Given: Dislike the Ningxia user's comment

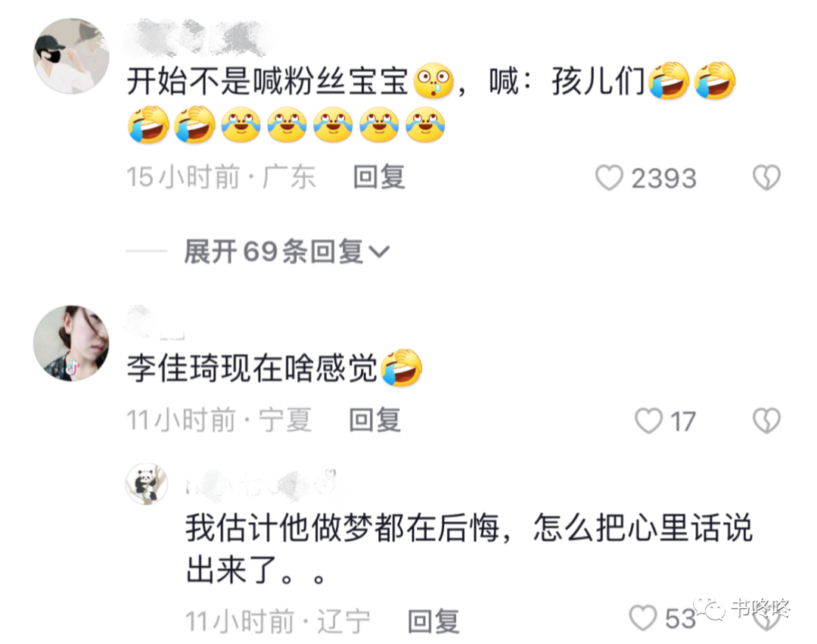Looking at the screenshot, I should 766,421.
